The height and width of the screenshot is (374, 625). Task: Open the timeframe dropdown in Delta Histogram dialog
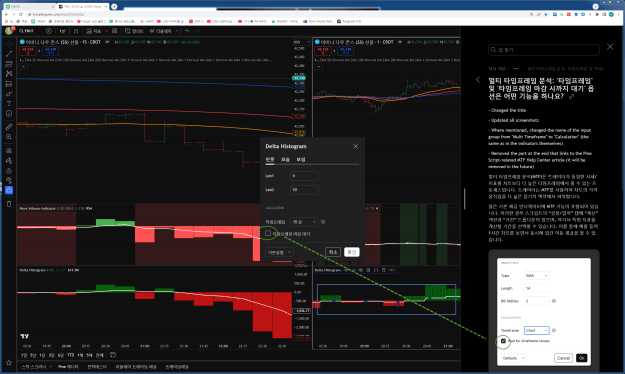[304, 222]
